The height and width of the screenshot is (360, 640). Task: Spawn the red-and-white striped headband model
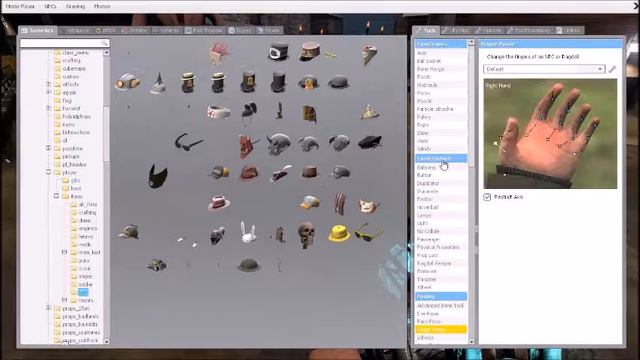[x=219, y=112]
